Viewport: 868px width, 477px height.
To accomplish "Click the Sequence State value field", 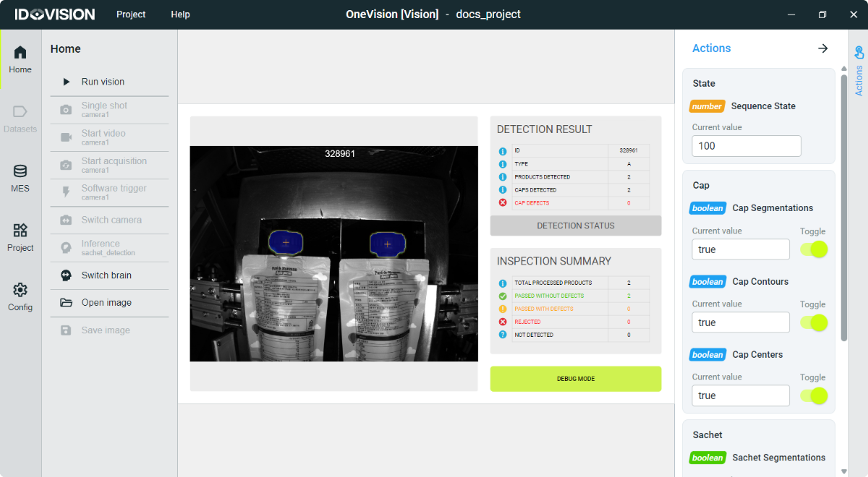I will click(x=746, y=146).
